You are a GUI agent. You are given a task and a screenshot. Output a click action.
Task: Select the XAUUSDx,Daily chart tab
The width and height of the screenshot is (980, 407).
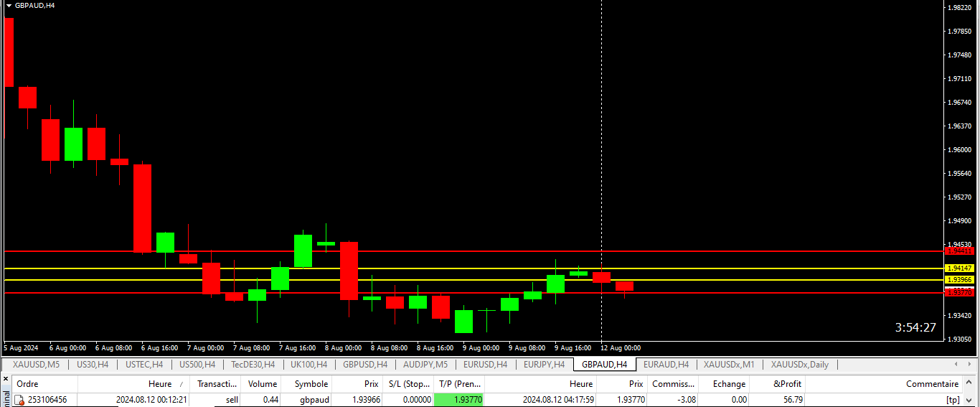[x=799, y=365]
